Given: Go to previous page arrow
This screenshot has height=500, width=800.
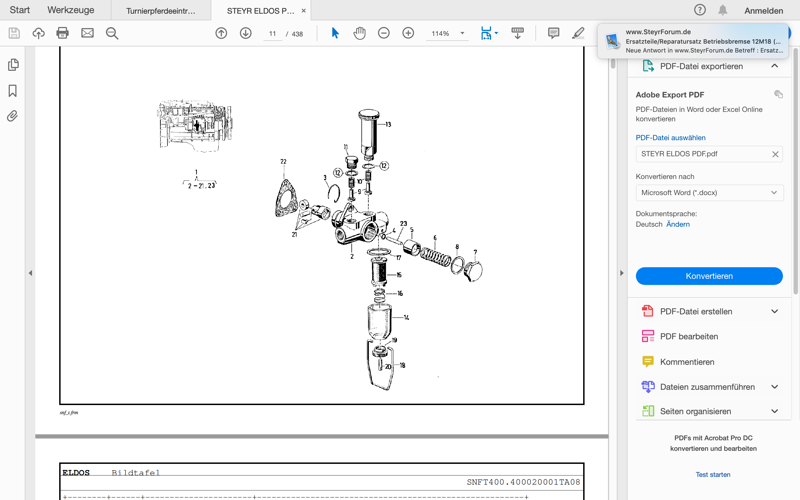Looking at the screenshot, I should [x=221, y=33].
